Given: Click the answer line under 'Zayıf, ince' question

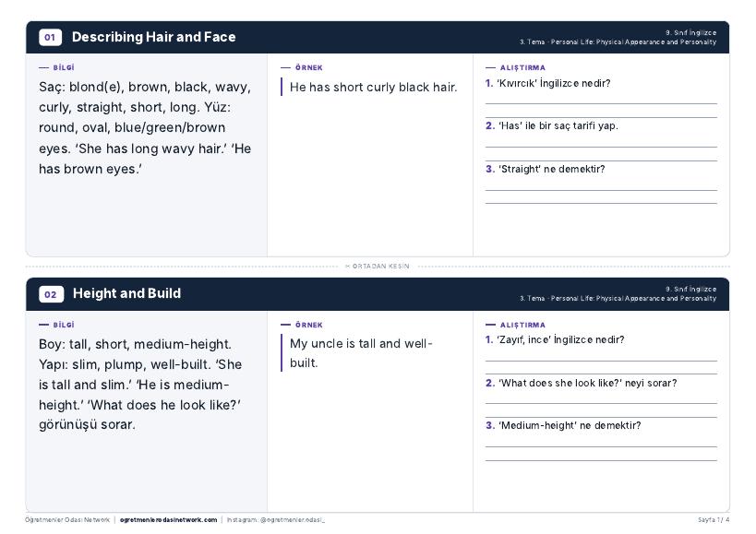Looking at the screenshot, I should tap(601, 361).
